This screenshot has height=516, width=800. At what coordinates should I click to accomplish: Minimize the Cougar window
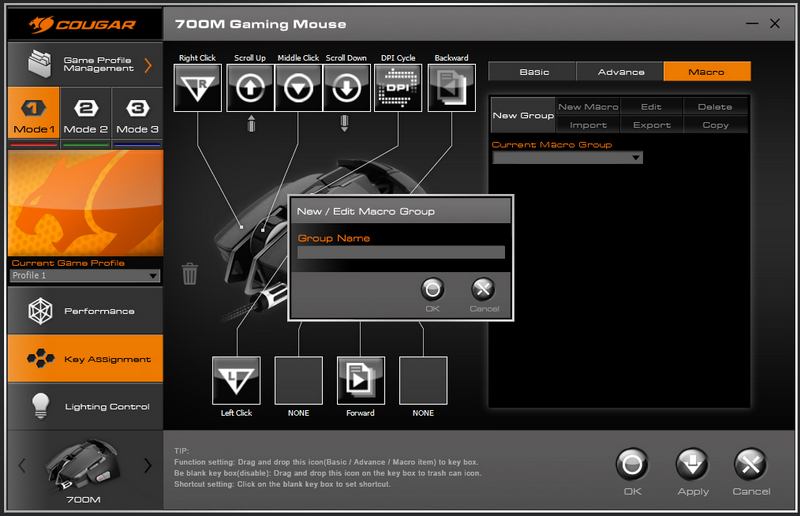pyautogui.click(x=752, y=23)
